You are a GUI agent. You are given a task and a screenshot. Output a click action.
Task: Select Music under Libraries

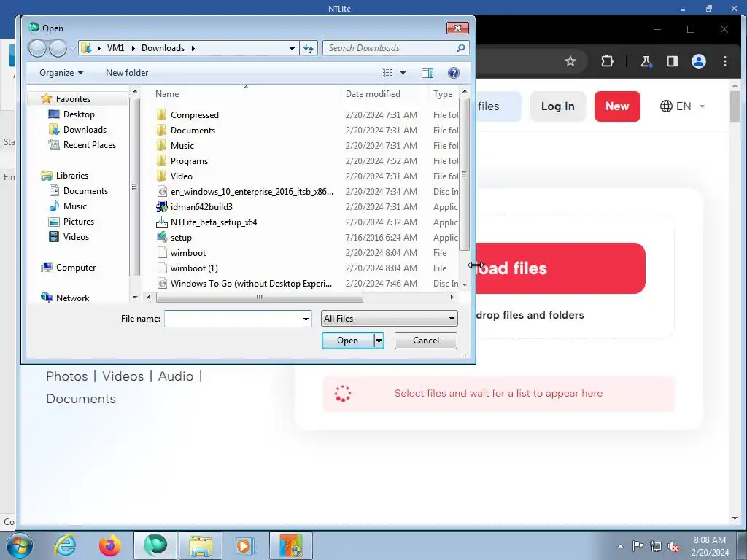pos(75,206)
